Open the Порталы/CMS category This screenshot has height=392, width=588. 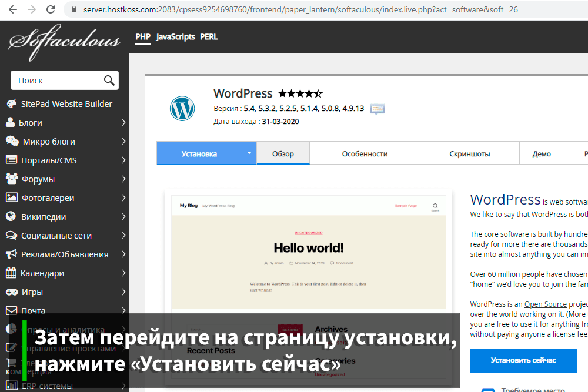tap(49, 160)
